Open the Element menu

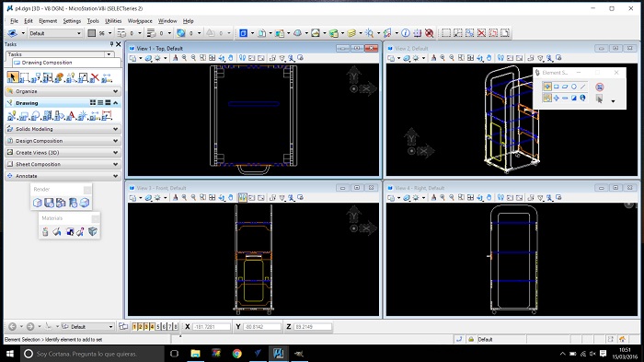tap(48, 21)
